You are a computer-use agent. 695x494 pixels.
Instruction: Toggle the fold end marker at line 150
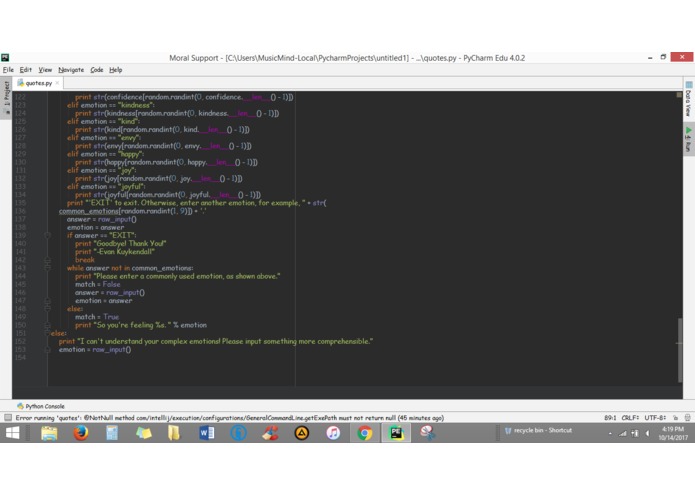tap(47, 325)
